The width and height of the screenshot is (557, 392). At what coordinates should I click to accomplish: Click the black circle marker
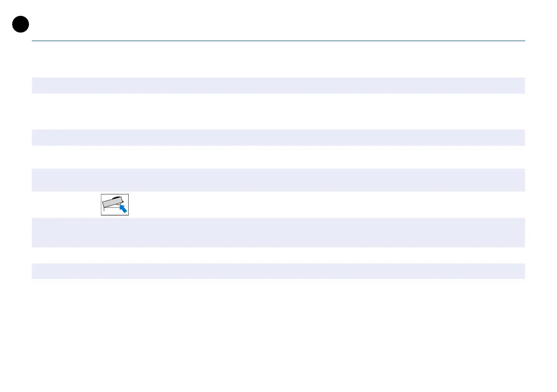tap(21, 24)
